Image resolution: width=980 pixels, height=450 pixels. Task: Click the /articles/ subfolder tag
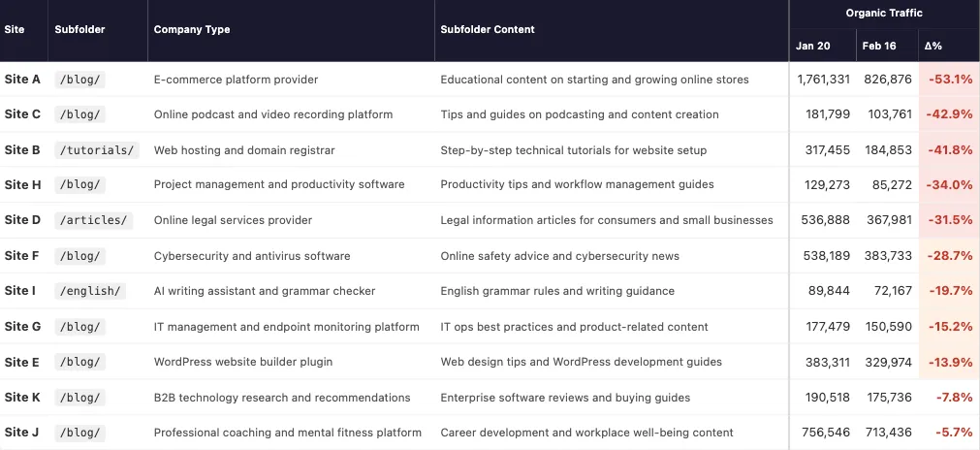[93, 220]
